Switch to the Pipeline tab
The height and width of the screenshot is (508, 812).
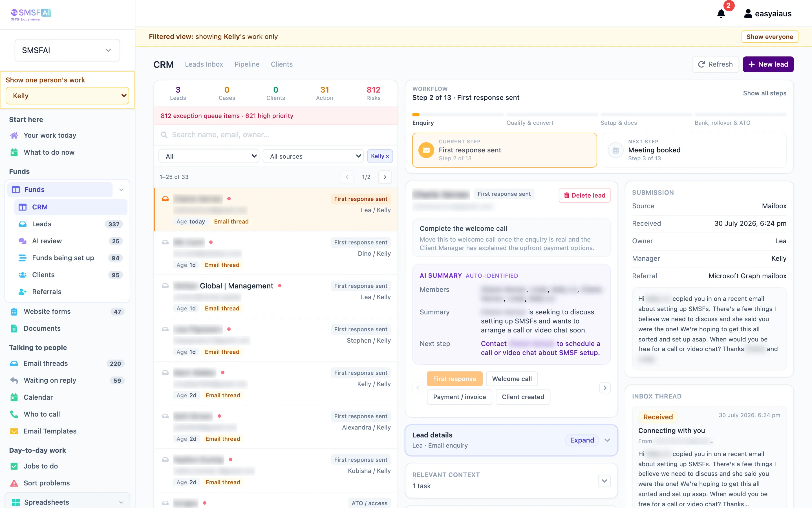coord(247,64)
